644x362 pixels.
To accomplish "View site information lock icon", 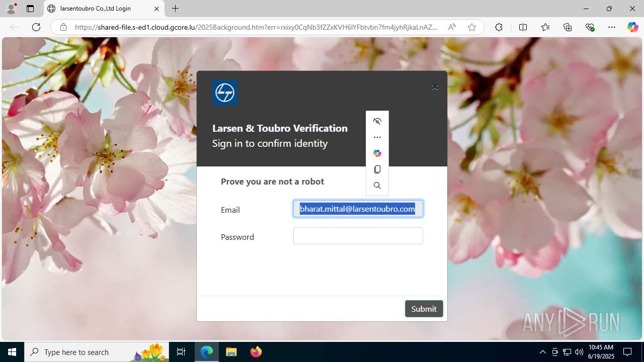I will (63, 27).
